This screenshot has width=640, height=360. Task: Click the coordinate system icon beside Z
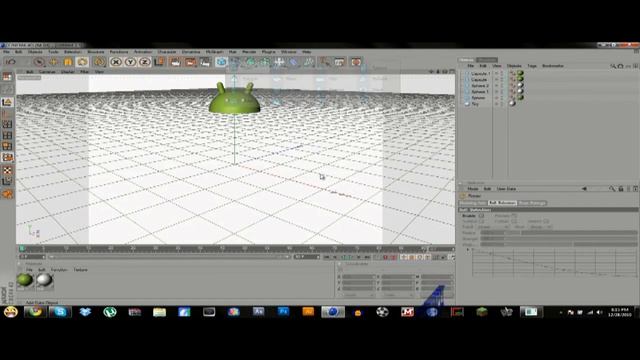pos(159,62)
